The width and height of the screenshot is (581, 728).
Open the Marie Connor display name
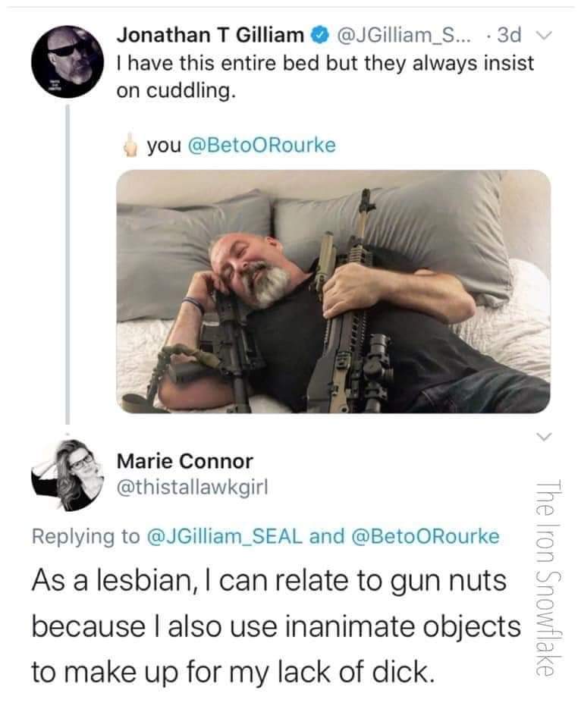click(185, 462)
